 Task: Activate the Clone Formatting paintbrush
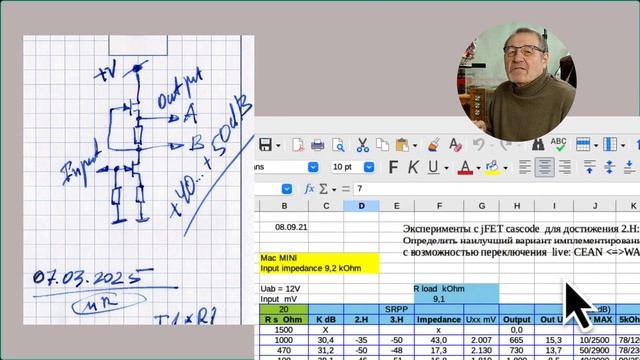(x=433, y=145)
